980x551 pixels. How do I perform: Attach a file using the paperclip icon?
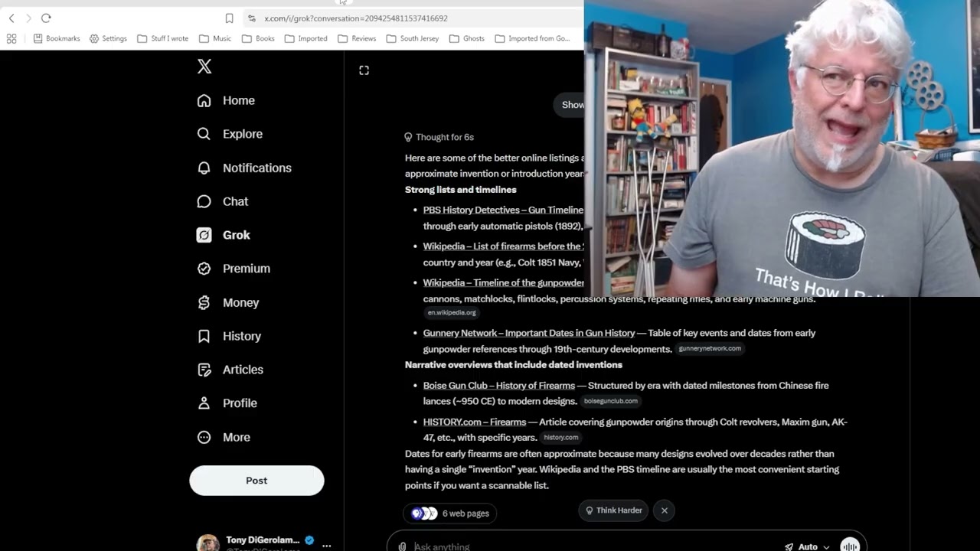[402, 546]
